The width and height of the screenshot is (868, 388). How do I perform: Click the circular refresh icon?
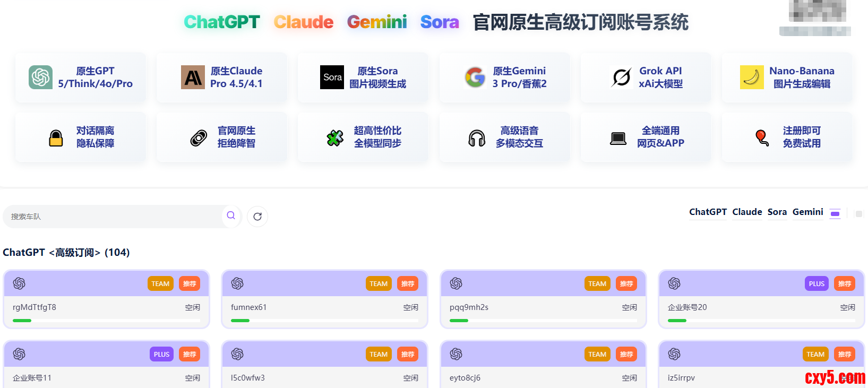pos(257,217)
